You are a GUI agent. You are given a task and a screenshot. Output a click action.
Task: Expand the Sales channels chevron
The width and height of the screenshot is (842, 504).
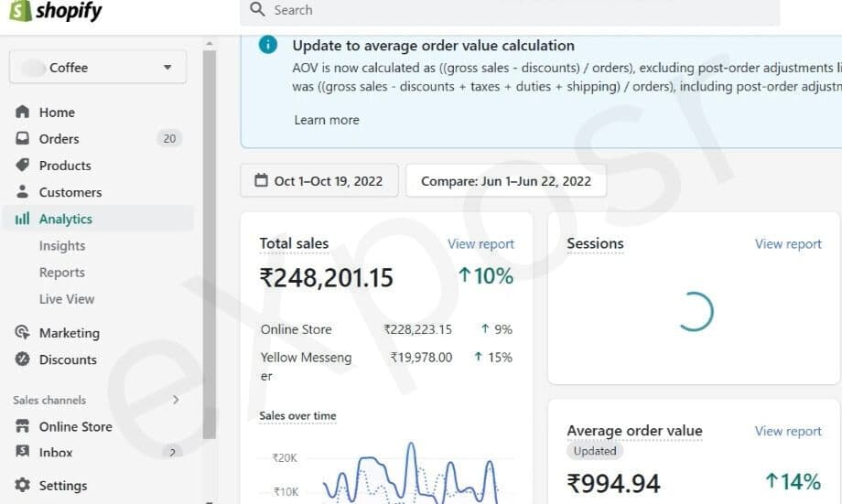click(176, 400)
